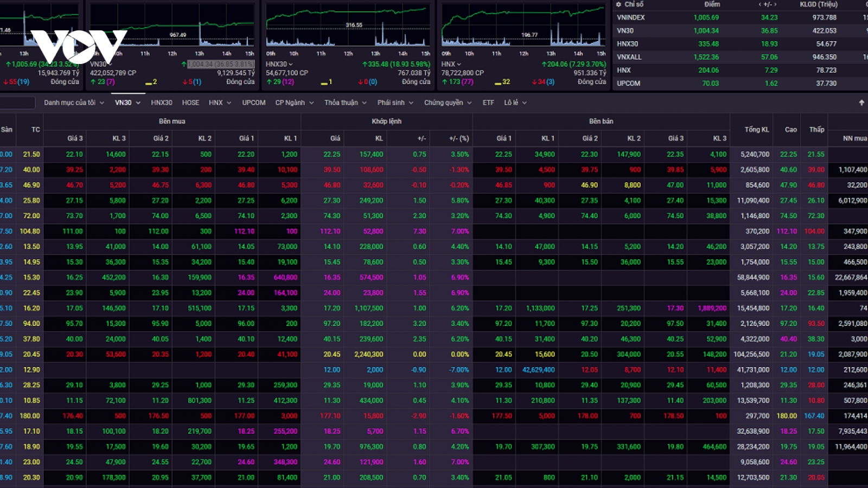Sort by the Tổng KL column header

757,130
